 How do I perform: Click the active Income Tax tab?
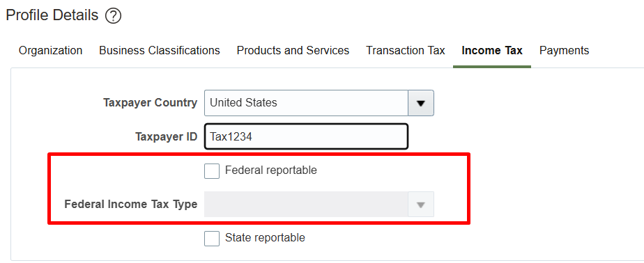(x=492, y=51)
